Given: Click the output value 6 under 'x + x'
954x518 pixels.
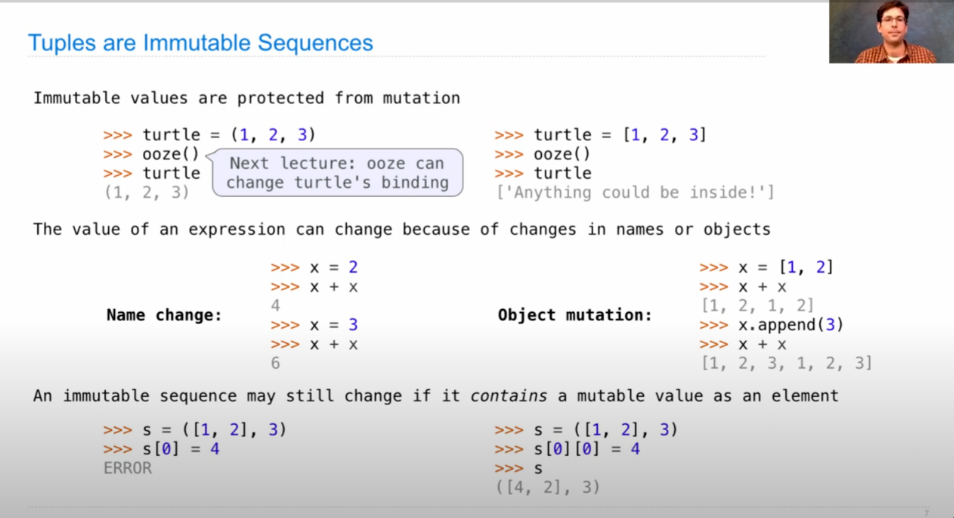Looking at the screenshot, I should pyautogui.click(x=276, y=363).
